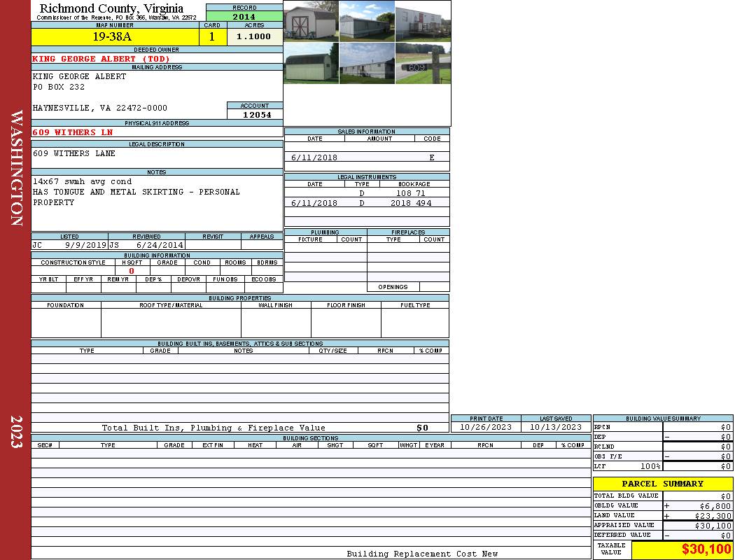This screenshot has width=735, height=560.
Task: Click the acres value 1.1000
Action: pos(254,37)
